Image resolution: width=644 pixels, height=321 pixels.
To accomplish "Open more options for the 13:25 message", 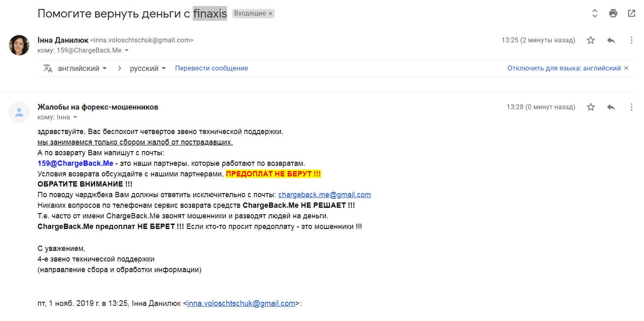I will pos(631,40).
